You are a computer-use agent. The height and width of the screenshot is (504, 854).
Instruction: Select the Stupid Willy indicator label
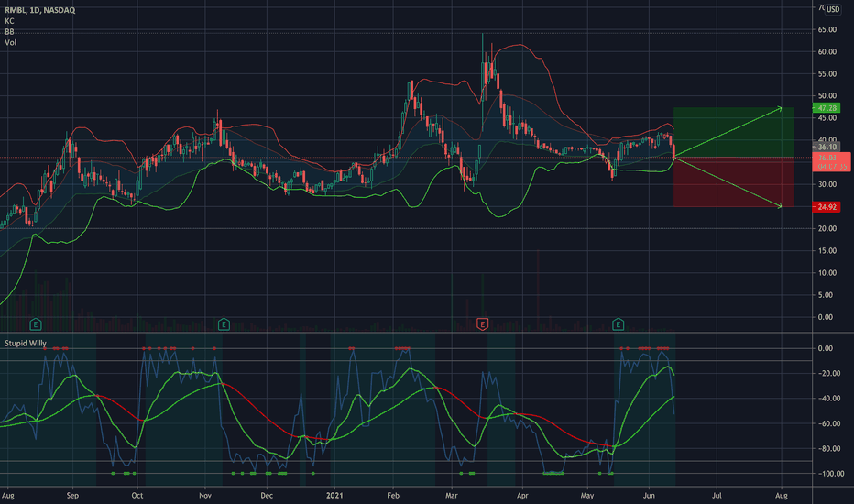tap(25, 344)
